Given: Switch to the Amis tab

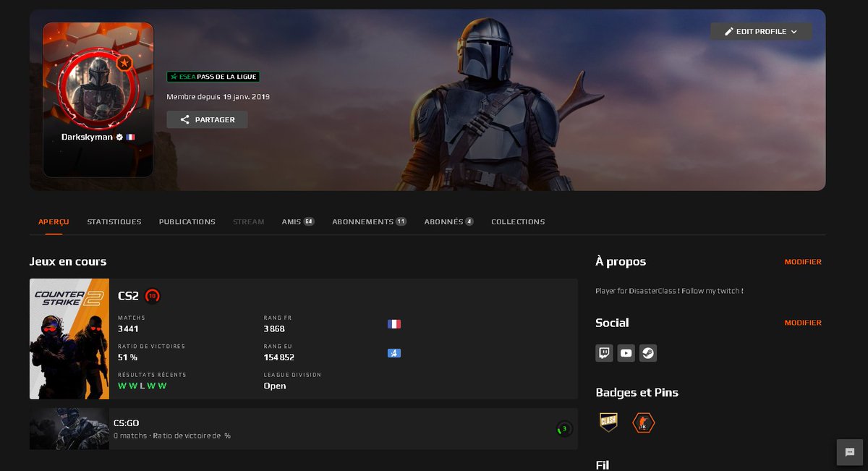Looking at the screenshot, I should point(298,221).
